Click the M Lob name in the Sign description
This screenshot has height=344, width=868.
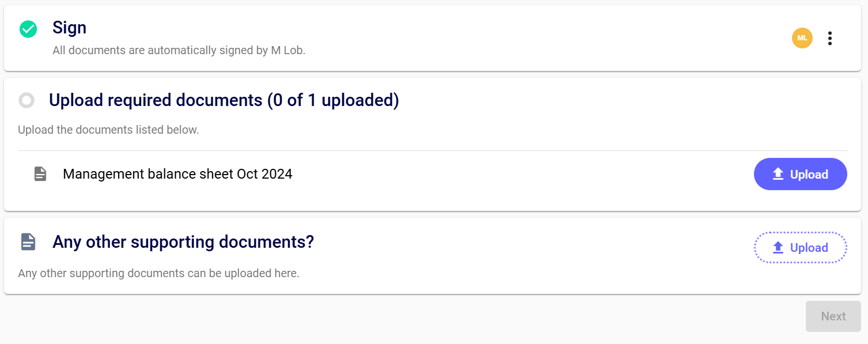(287, 50)
